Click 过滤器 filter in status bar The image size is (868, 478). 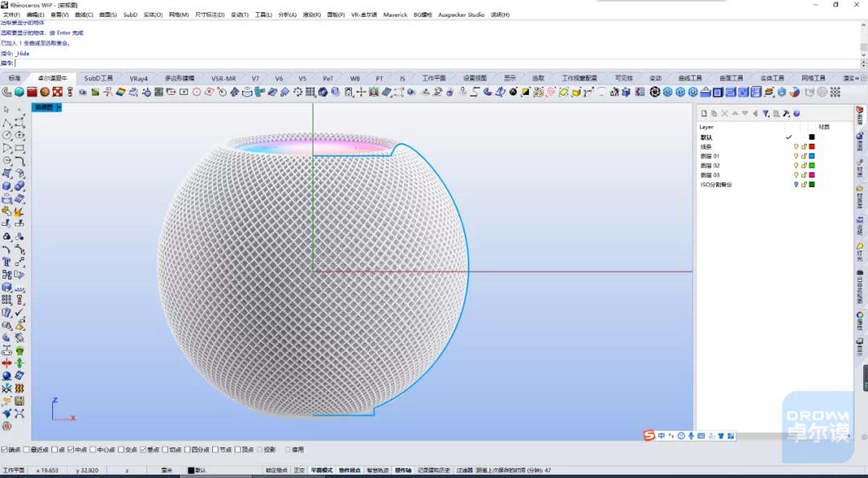click(x=464, y=470)
